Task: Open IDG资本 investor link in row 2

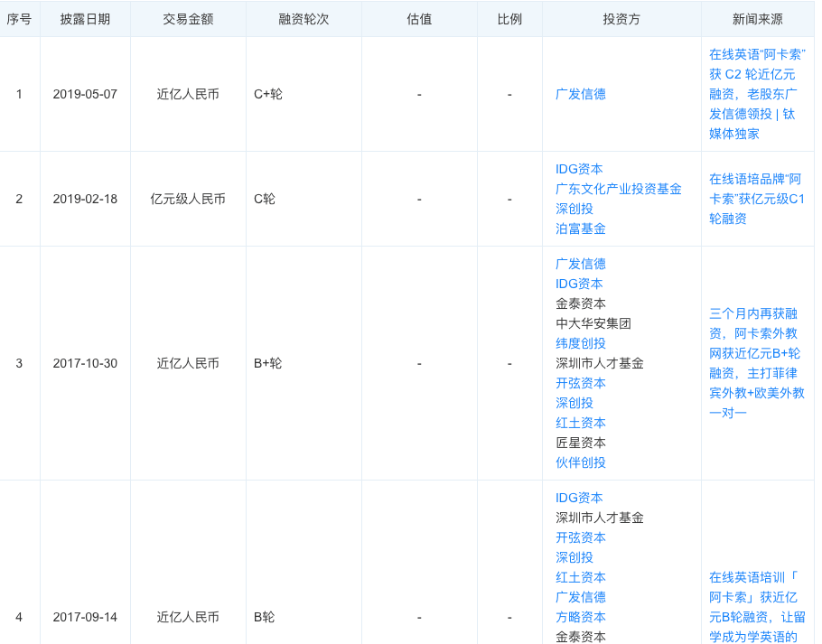Action: tap(579, 169)
